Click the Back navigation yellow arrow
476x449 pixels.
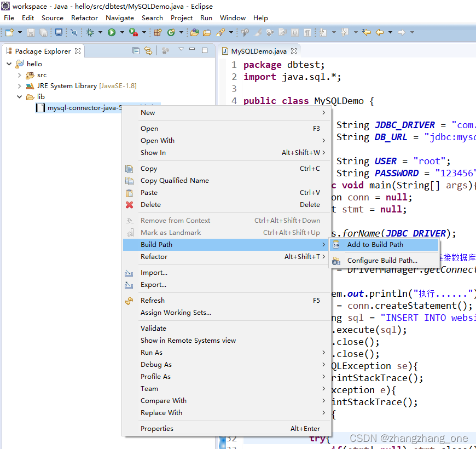380,32
